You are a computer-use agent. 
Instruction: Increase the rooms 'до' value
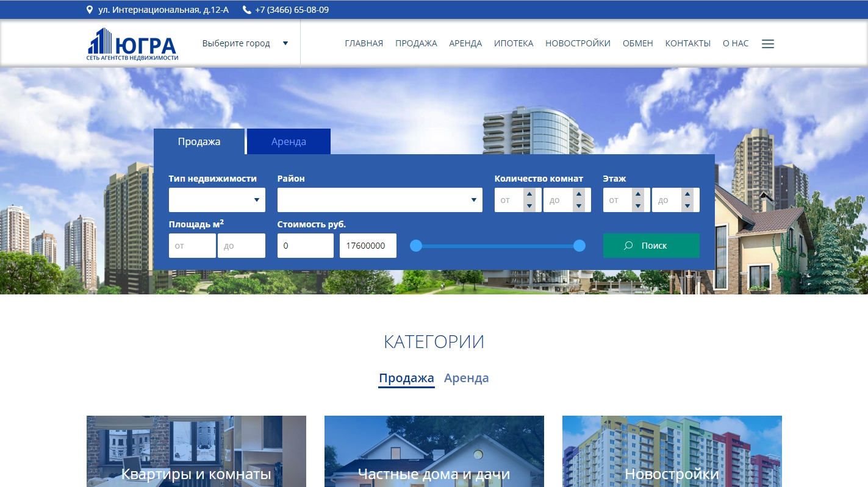click(578, 194)
